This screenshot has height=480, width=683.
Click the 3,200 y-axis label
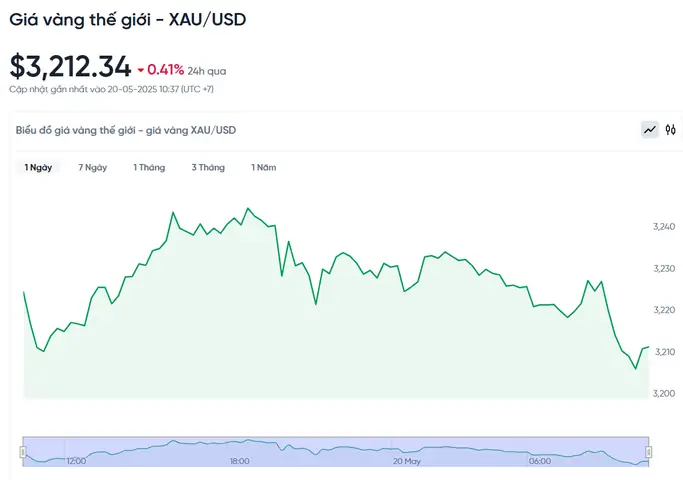click(664, 393)
